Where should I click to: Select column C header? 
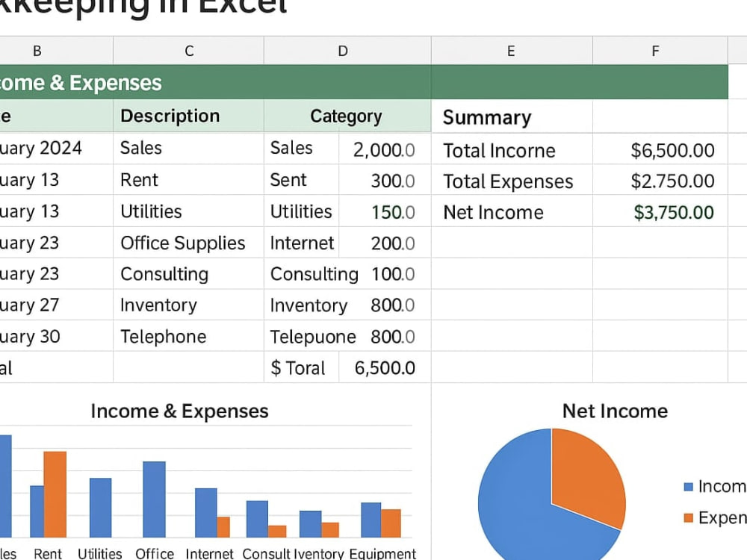tap(189, 51)
